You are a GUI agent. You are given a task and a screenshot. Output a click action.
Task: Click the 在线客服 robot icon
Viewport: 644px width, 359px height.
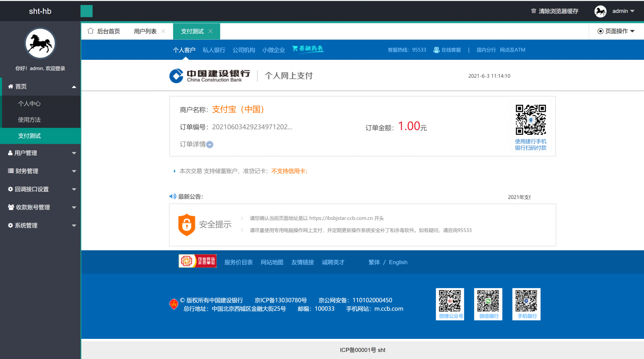tap(436, 50)
